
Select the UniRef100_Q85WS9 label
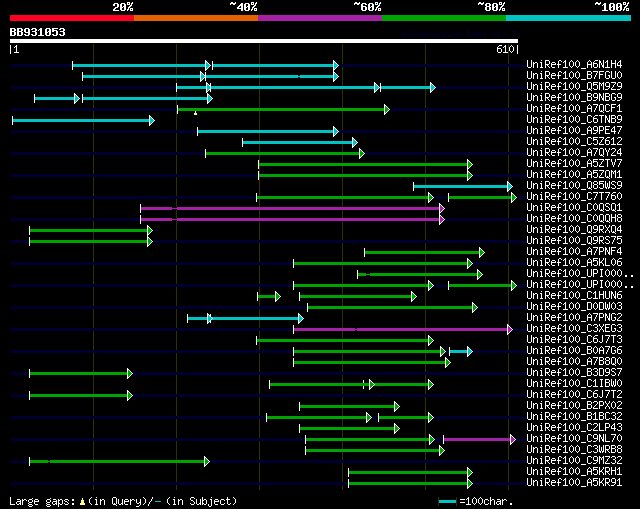coord(574,185)
